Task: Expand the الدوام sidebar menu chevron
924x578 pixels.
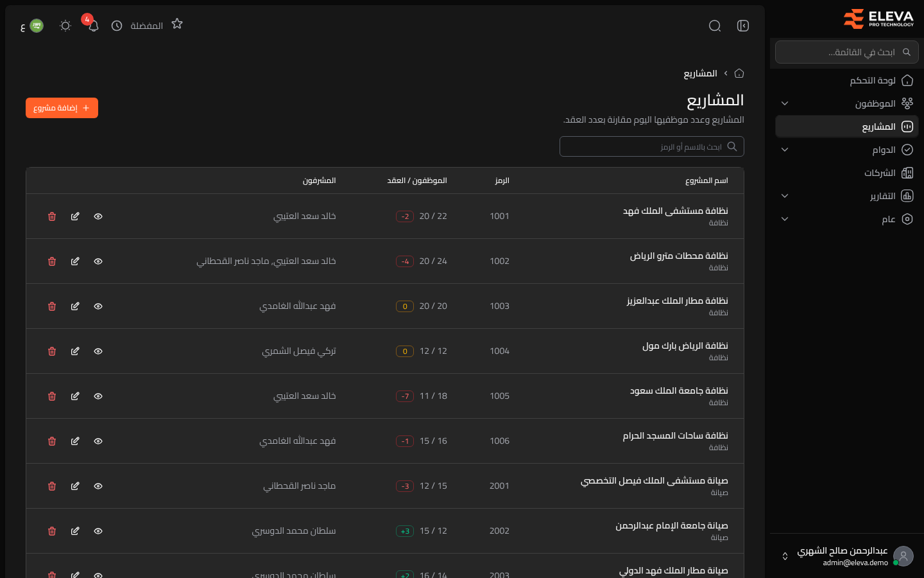Action: pyautogui.click(x=785, y=150)
